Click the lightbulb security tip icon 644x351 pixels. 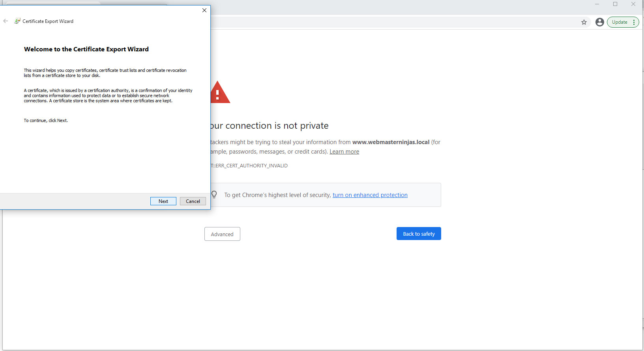[214, 194]
